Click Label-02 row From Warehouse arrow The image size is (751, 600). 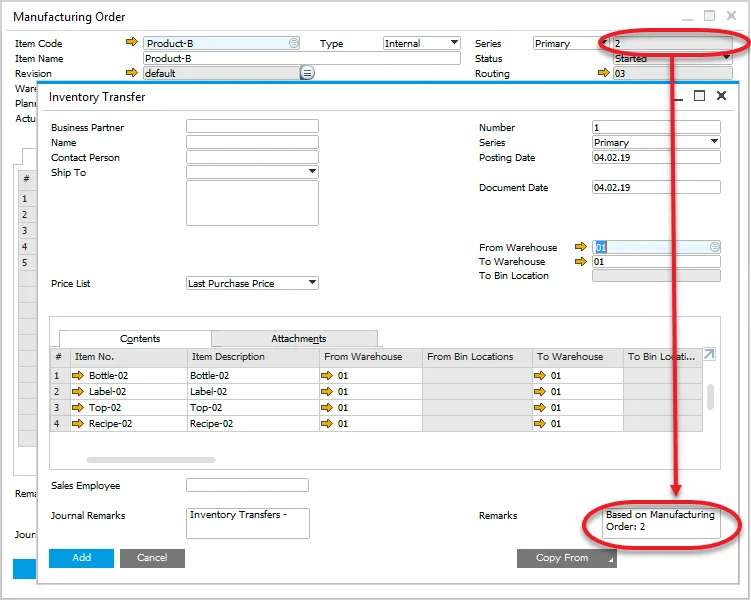tap(328, 392)
